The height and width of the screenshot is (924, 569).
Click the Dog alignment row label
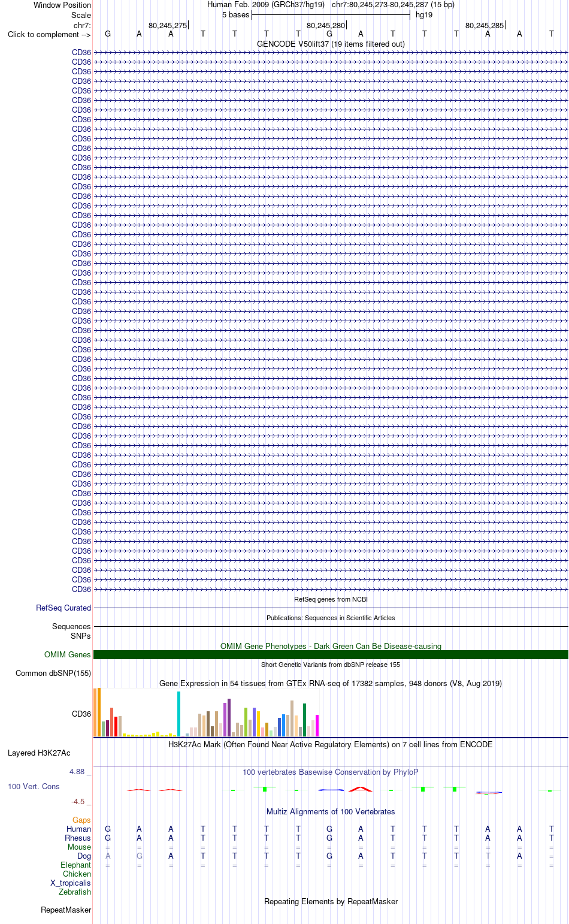(84, 856)
